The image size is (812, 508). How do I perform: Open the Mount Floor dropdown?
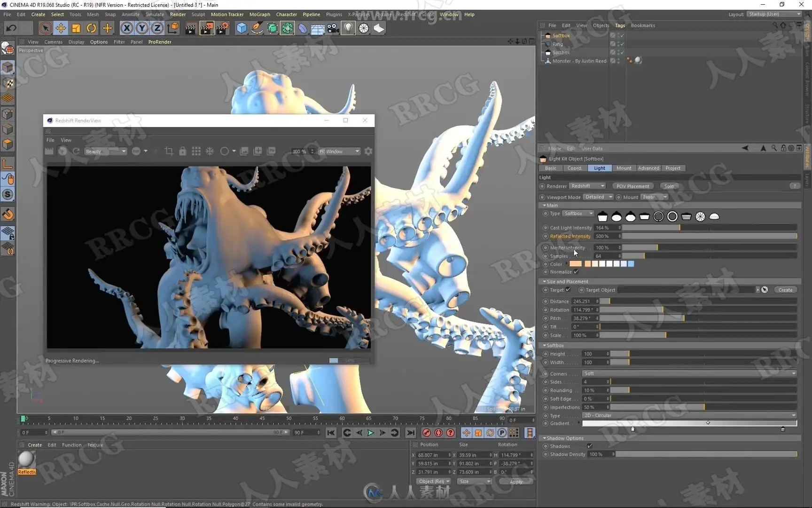click(x=655, y=197)
